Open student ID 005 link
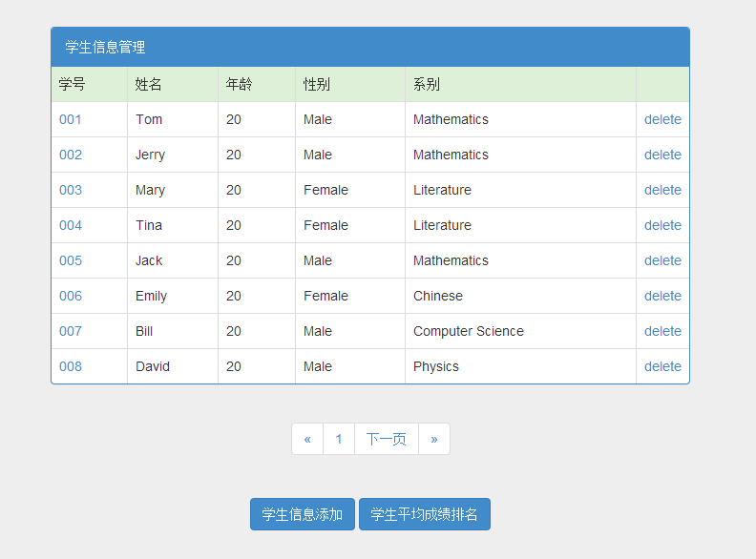The width and height of the screenshot is (756, 559). pos(71,260)
